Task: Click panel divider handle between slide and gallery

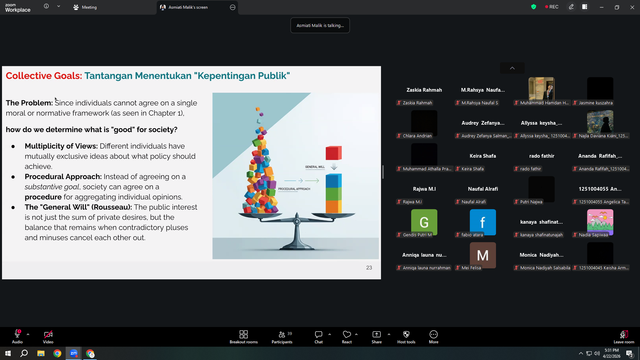Action: click(383, 172)
